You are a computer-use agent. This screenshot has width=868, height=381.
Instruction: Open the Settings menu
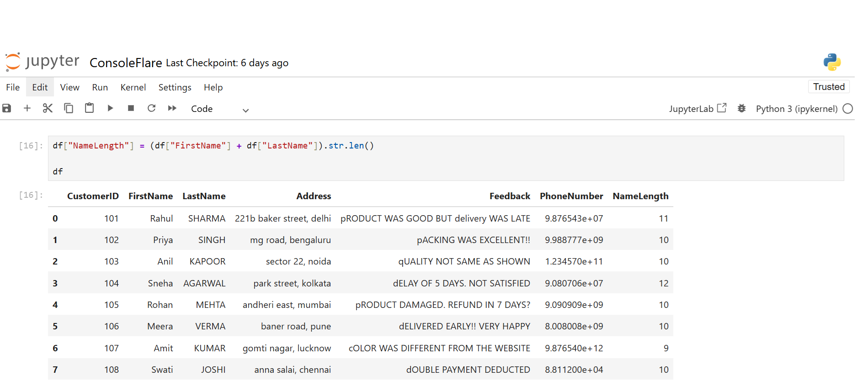(175, 87)
